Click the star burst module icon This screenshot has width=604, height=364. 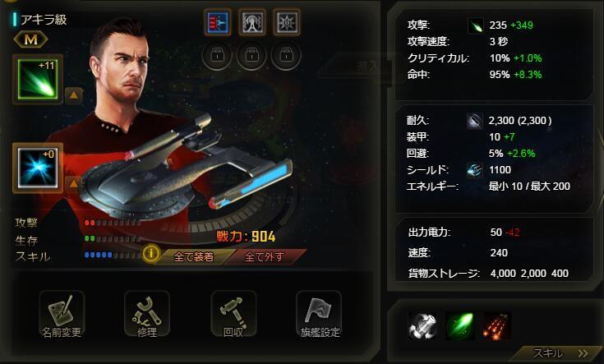286,22
